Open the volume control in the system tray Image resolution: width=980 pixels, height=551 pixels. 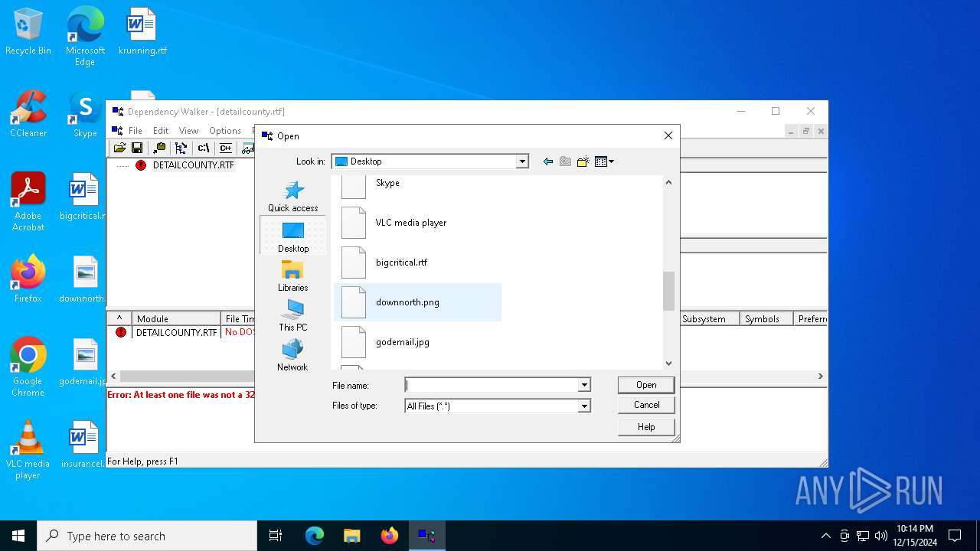tap(880, 536)
